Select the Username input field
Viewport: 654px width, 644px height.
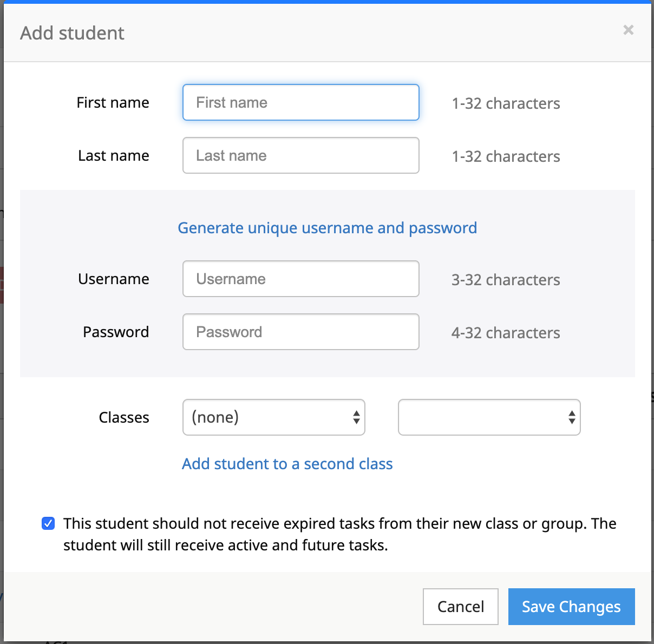point(300,279)
